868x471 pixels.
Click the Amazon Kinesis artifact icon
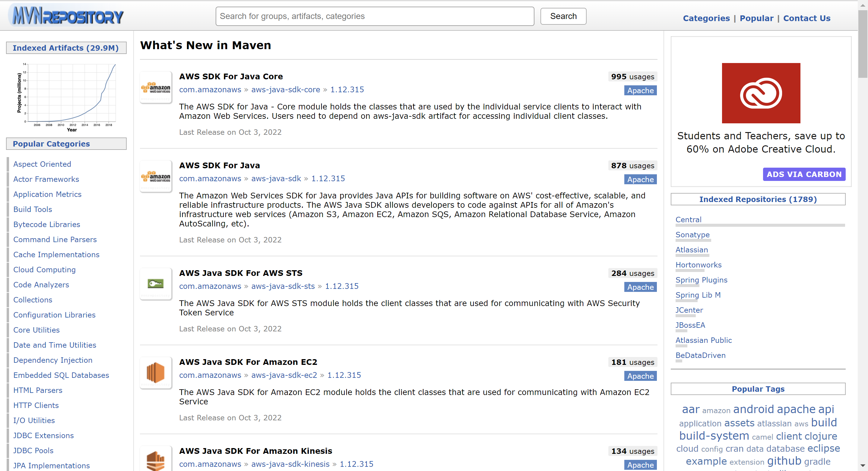point(156,460)
